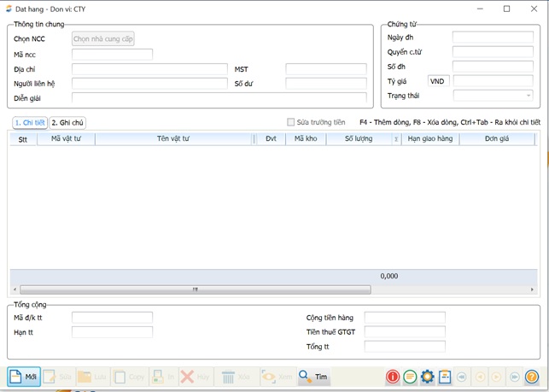This screenshot has height=392, width=549.
Task: Toggle the Sửa trường tiền checkbox
Action: [x=291, y=123]
